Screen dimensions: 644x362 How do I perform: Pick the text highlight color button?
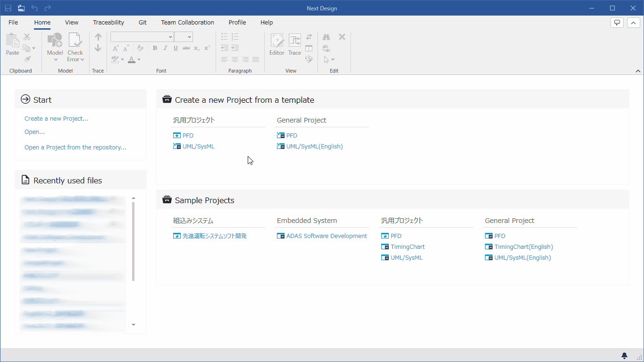click(x=115, y=59)
